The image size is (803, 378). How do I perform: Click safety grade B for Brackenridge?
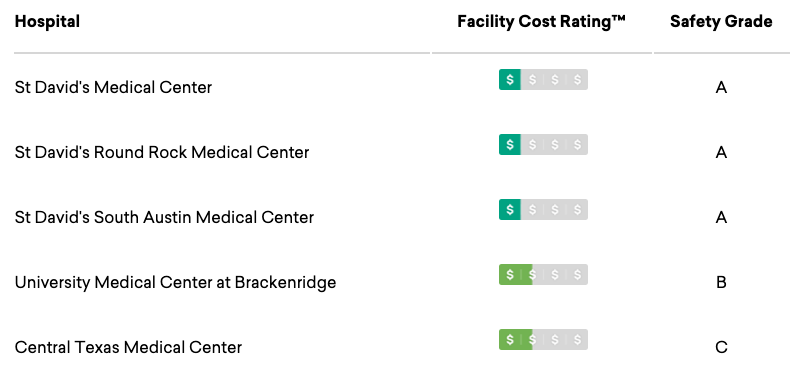click(721, 283)
